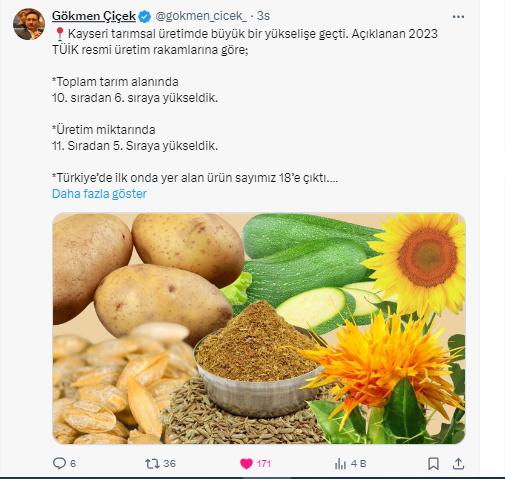Toggle the pink like heart
The height and width of the screenshot is (479, 505).
coord(246,464)
